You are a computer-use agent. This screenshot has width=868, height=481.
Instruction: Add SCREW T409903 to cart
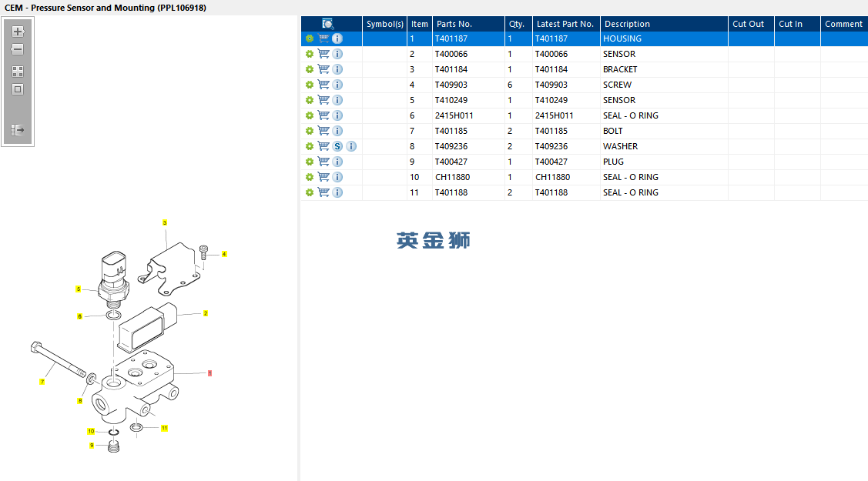point(323,85)
